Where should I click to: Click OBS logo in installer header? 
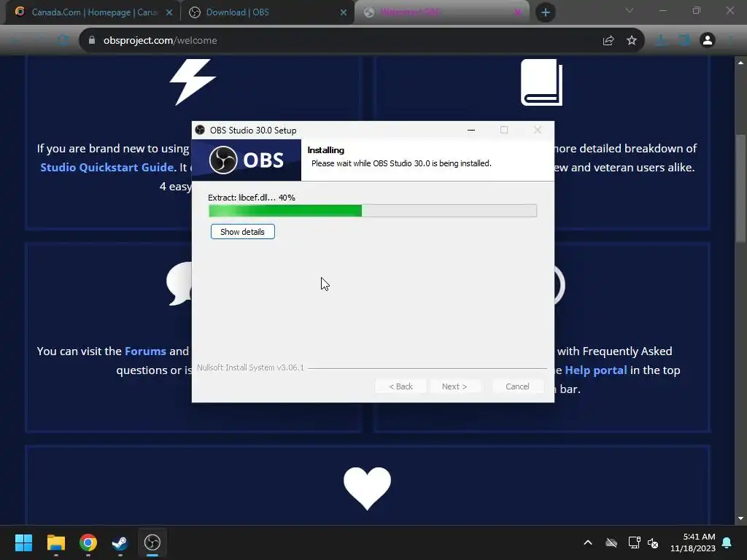pyautogui.click(x=247, y=160)
